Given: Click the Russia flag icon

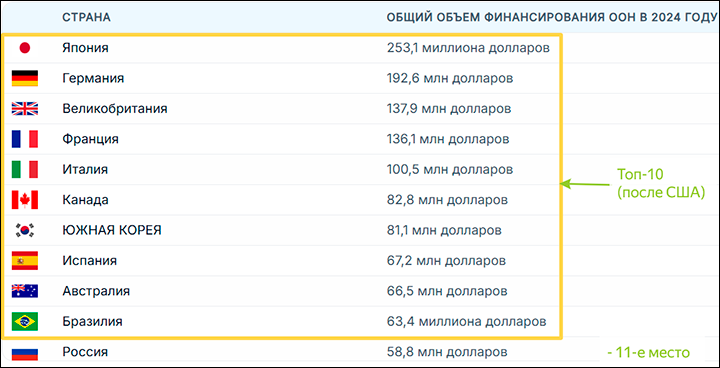Looking at the screenshot, I should 25,352.
